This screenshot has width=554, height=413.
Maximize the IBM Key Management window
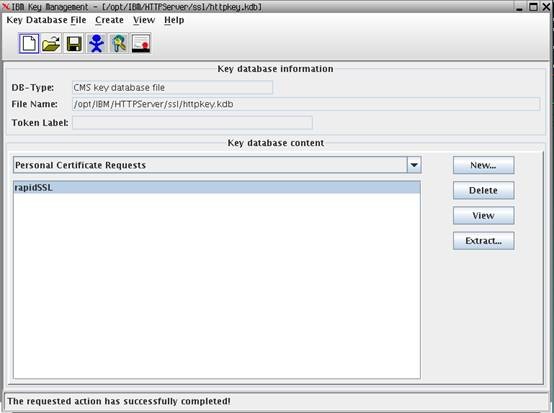pyautogui.click(x=534, y=7)
